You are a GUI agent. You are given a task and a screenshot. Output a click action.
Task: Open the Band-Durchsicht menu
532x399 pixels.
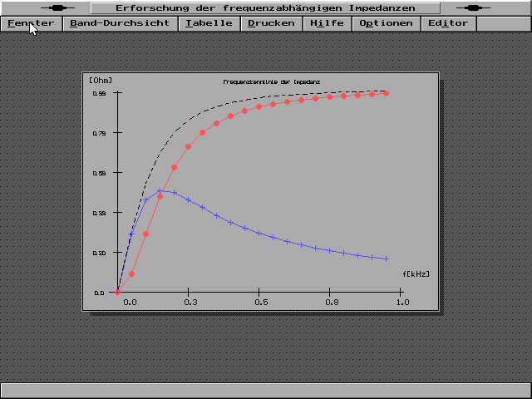121,23
